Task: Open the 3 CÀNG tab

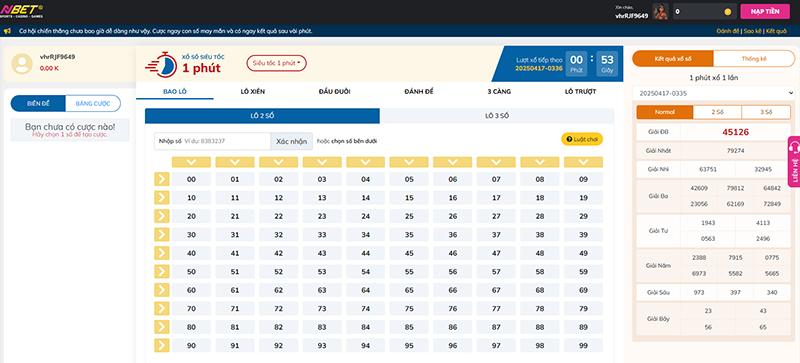Action: coord(499,91)
